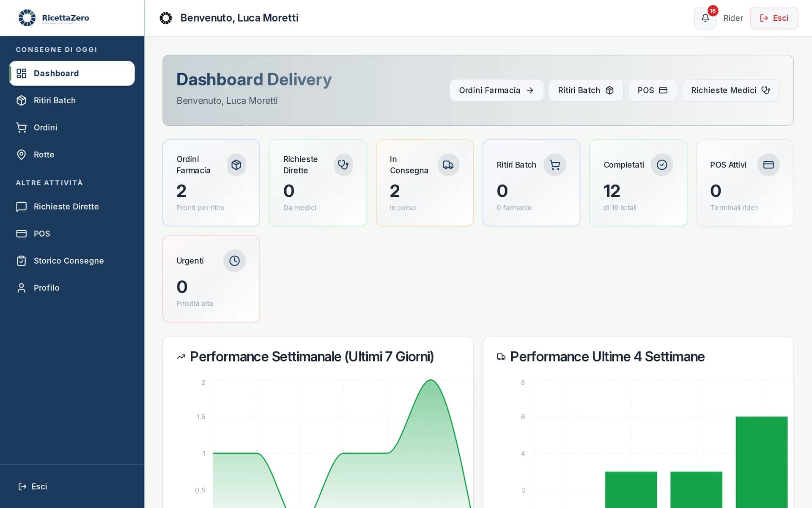
Task: Click the logo icon beside Benvenuto header
Action: coord(166,18)
